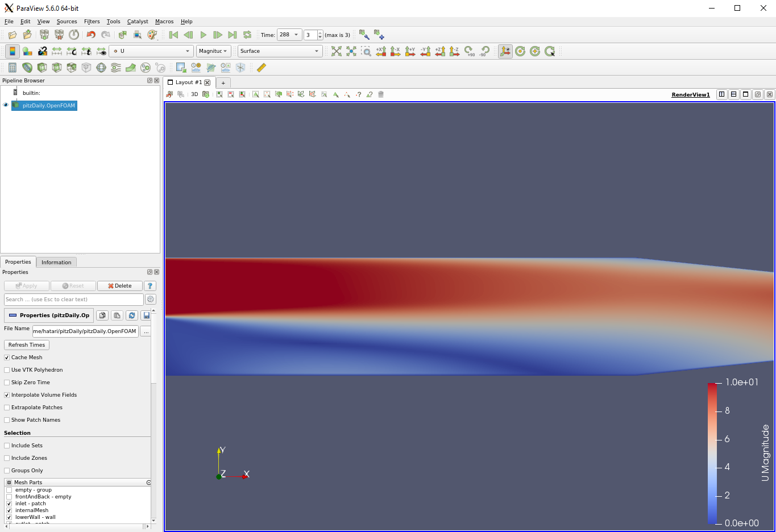Open the Catalyst menu
The width and height of the screenshot is (776, 532).
click(x=138, y=22)
